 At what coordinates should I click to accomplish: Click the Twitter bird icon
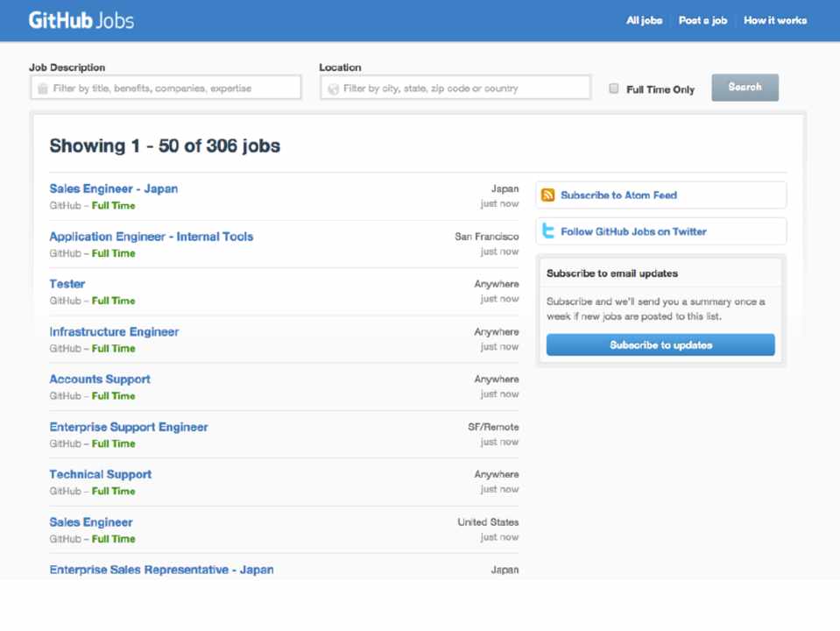(548, 231)
